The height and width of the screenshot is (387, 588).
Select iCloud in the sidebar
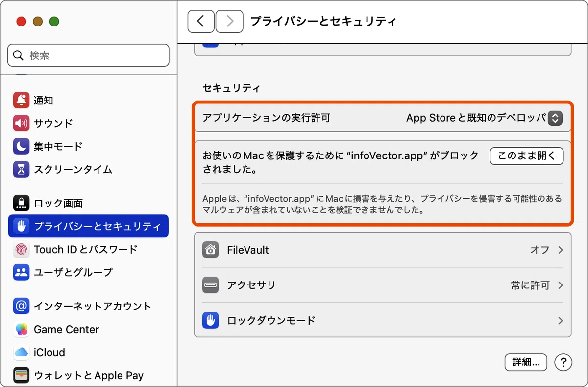[88, 352]
